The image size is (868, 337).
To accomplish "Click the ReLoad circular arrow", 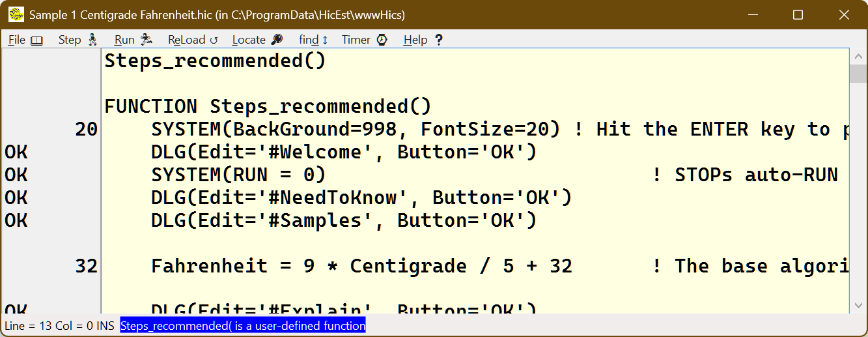I will pos(213,40).
